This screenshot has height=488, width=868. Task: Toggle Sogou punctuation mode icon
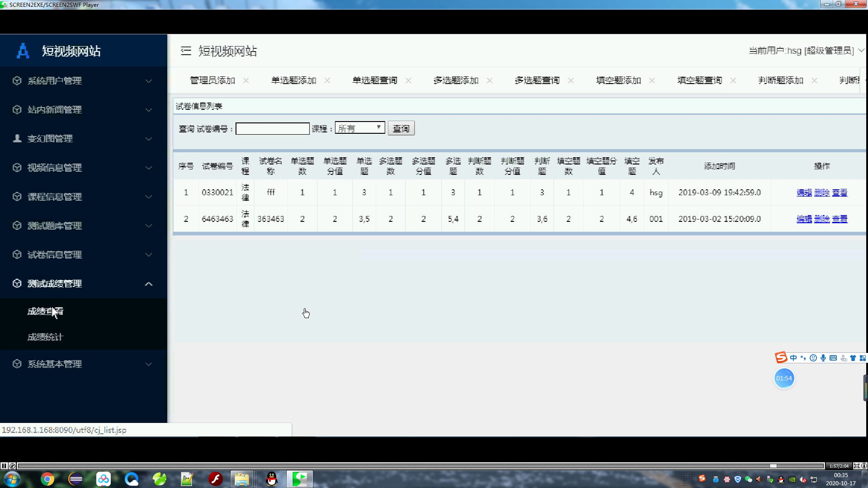pos(803,358)
